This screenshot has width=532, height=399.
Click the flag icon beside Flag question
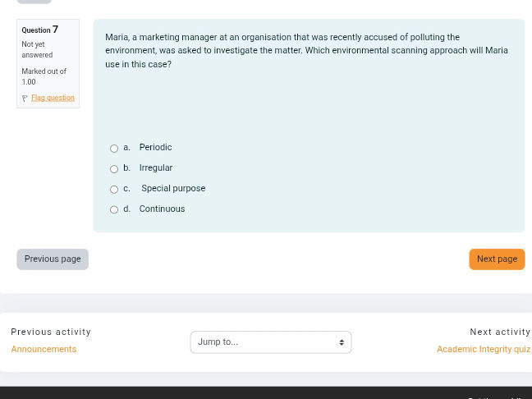[x=25, y=99]
